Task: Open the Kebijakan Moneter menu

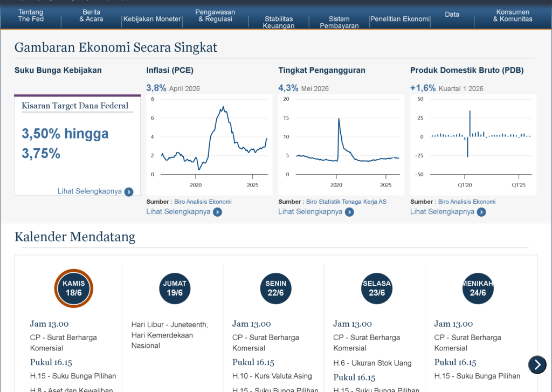Action: point(151,19)
